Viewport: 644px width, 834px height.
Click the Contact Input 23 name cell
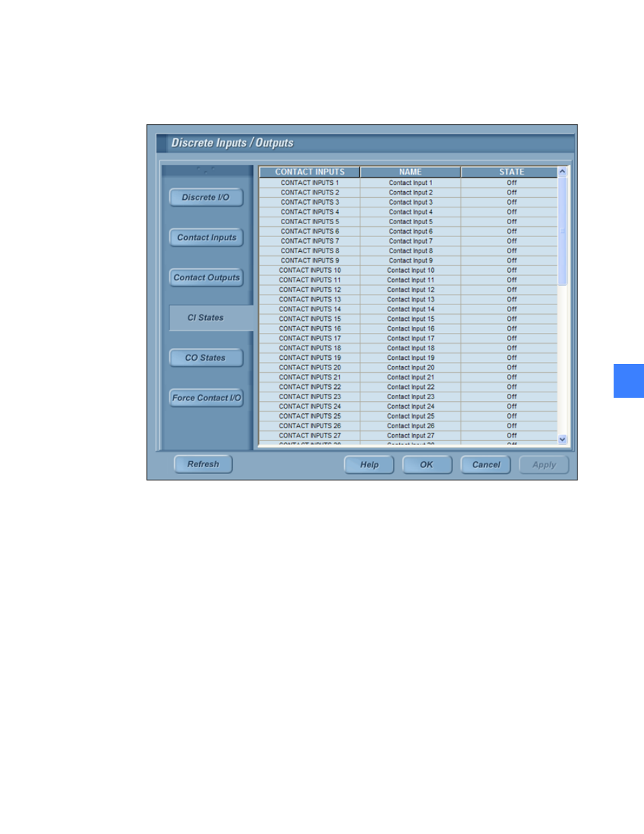[410, 397]
